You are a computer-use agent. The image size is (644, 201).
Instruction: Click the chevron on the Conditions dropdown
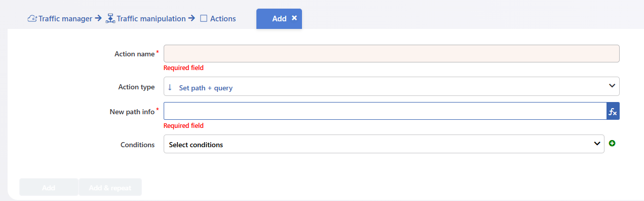pos(597,144)
